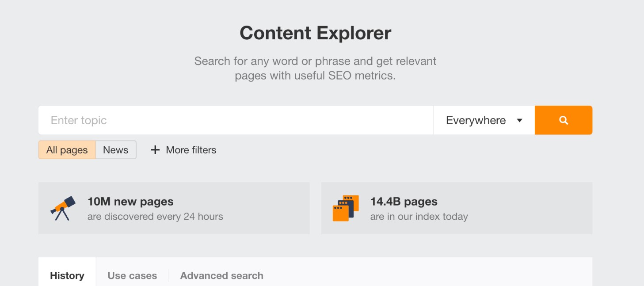Viewport: 644px width, 286px height.
Task: Click the stacked orange pages icon
Action: 345,208
